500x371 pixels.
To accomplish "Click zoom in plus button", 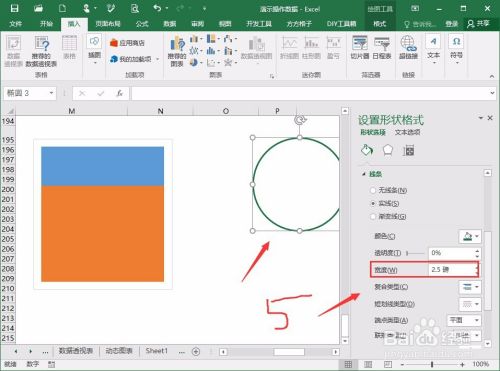I will (462, 364).
